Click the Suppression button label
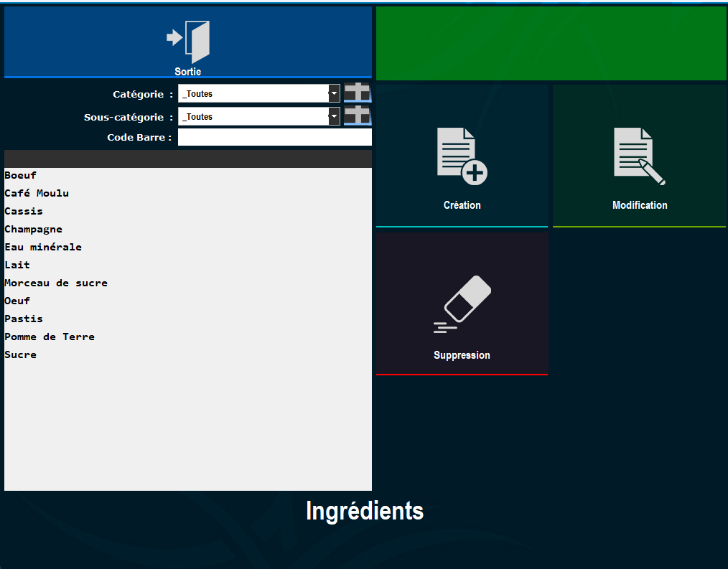The width and height of the screenshot is (728, 569). tap(462, 355)
